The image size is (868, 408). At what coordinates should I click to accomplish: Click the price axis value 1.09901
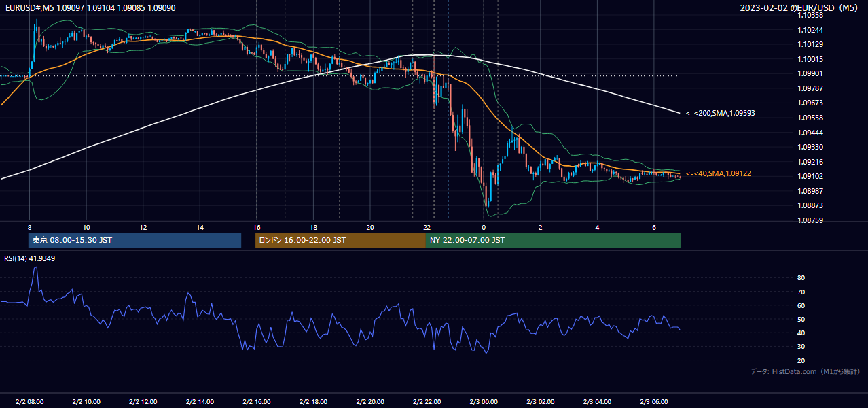point(810,73)
